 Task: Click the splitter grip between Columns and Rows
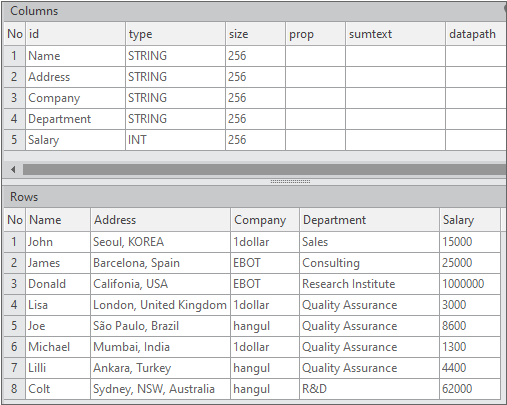point(290,182)
